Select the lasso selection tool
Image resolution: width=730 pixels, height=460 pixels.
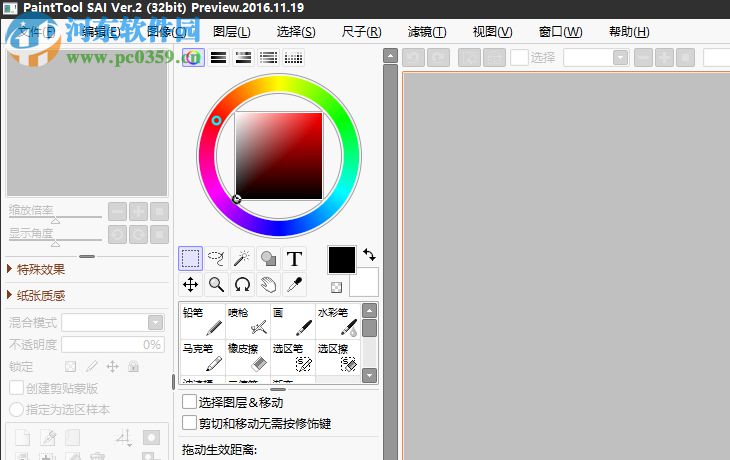click(x=216, y=258)
